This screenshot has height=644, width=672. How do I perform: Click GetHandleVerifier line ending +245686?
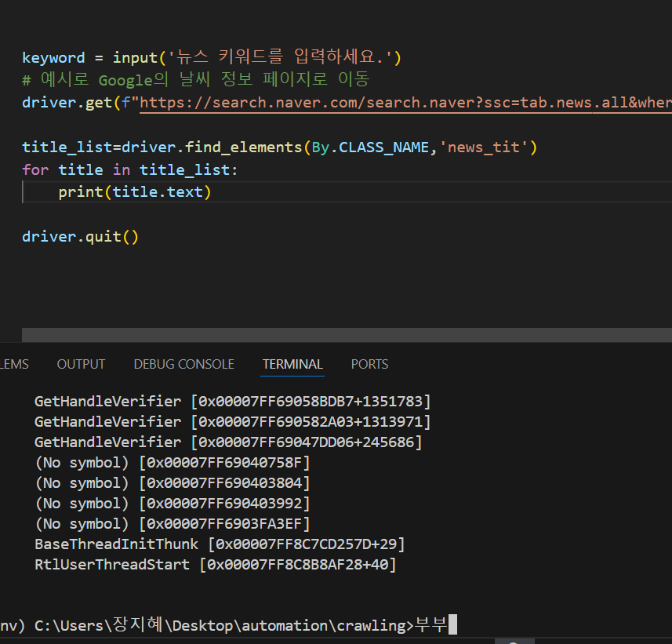pyautogui.click(x=228, y=442)
